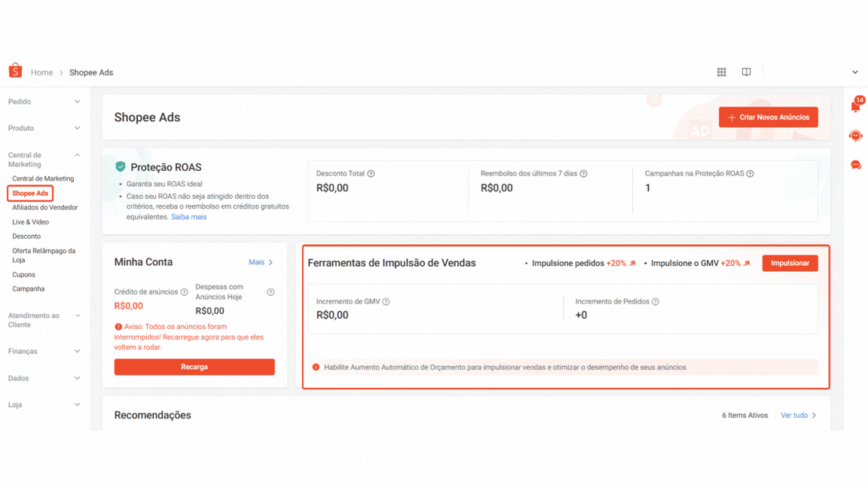Viewport: 868px width, 488px height.
Task: Open the customer support headset icon
Action: (855, 136)
